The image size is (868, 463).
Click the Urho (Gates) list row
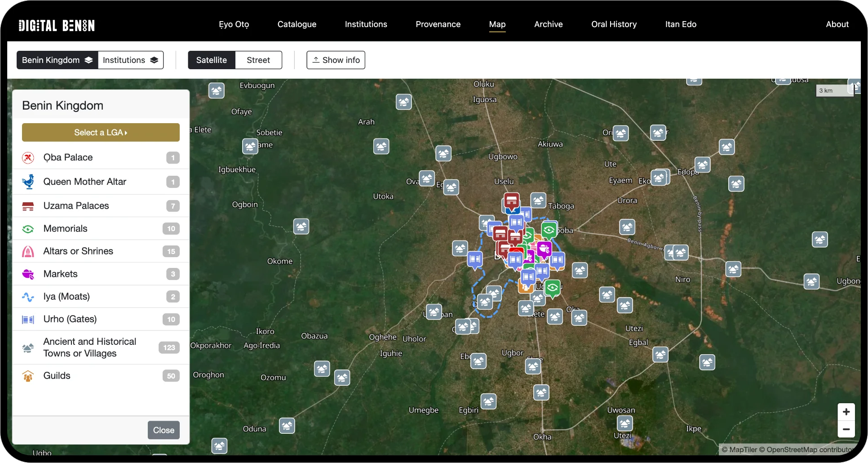pos(101,319)
